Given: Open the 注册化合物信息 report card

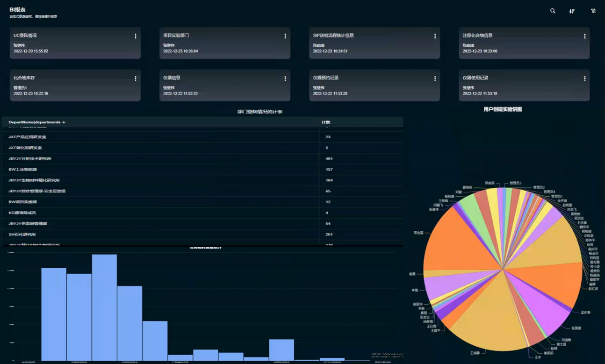Looking at the screenshot, I should point(524,43).
